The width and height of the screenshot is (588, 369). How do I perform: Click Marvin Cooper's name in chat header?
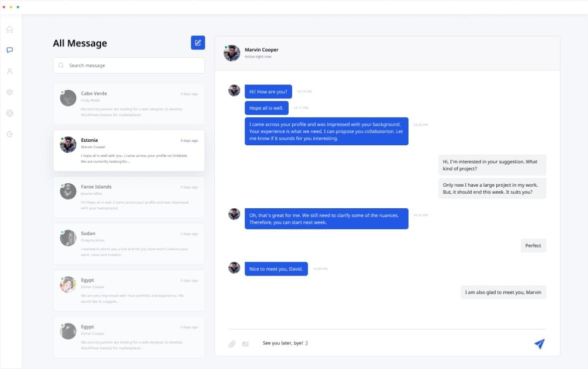tap(261, 50)
